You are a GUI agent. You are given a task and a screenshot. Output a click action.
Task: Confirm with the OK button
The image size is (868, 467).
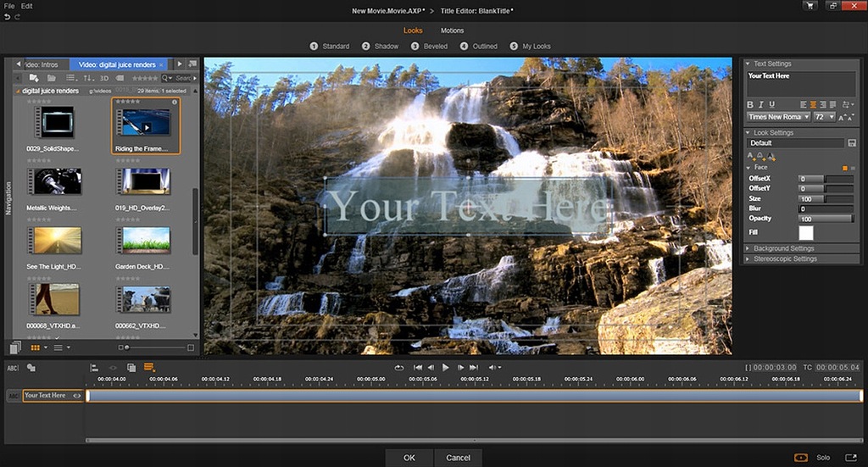pyautogui.click(x=409, y=458)
